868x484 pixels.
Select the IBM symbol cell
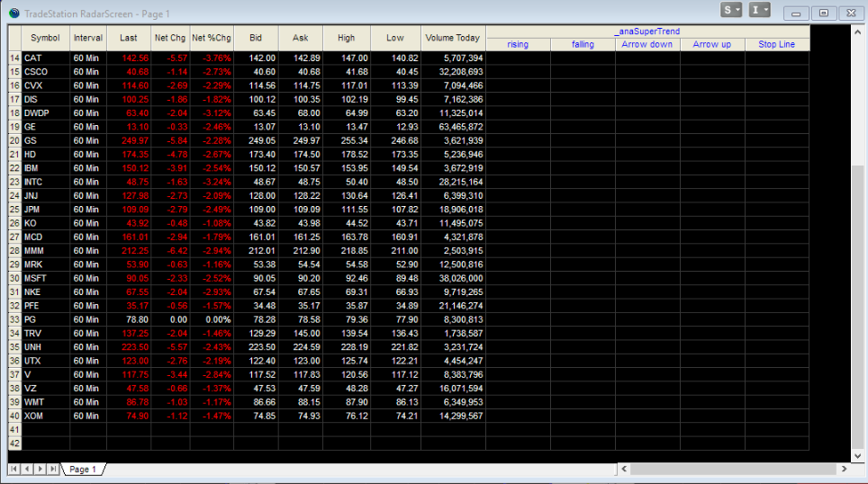pyautogui.click(x=45, y=168)
